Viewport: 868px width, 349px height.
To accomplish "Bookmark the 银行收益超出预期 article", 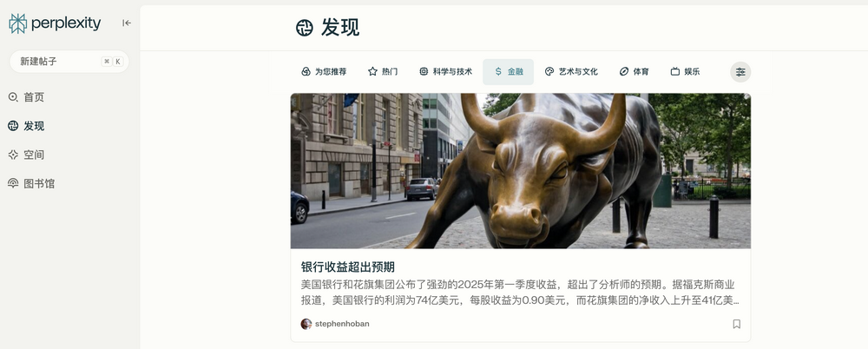I will [x=736, y=324].
